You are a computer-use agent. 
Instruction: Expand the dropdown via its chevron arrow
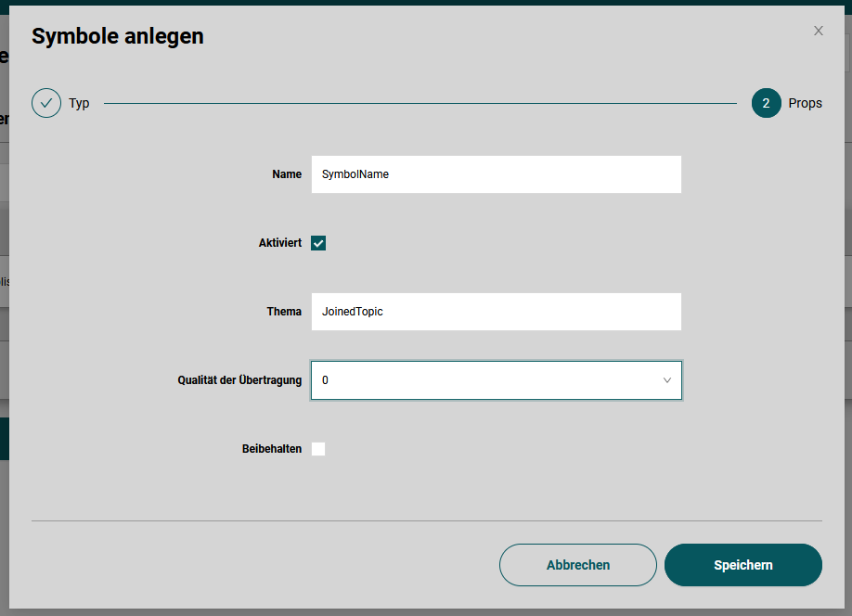point(666,380)
